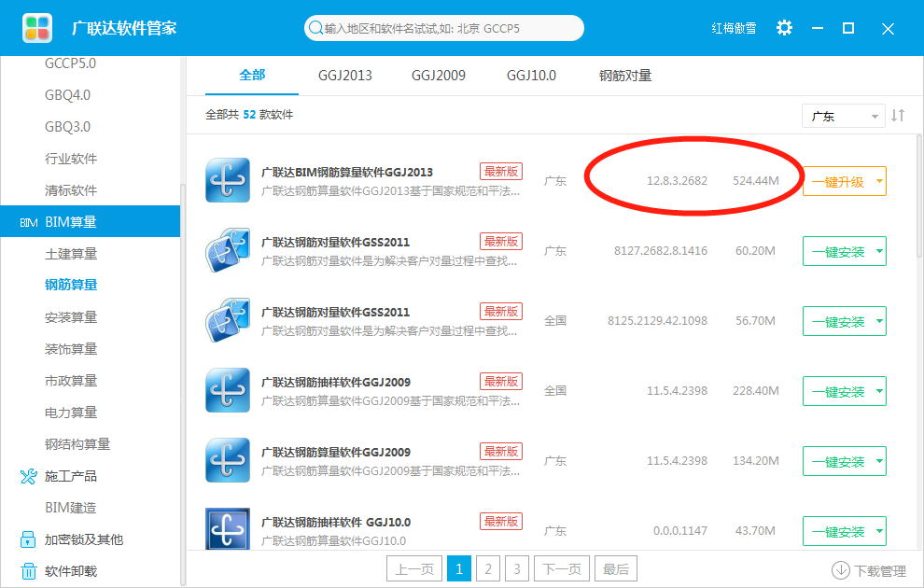Select 行业软件 in the sidebar
The width and height of the screenshot is (924, 588).
click(x=71, y=159)
